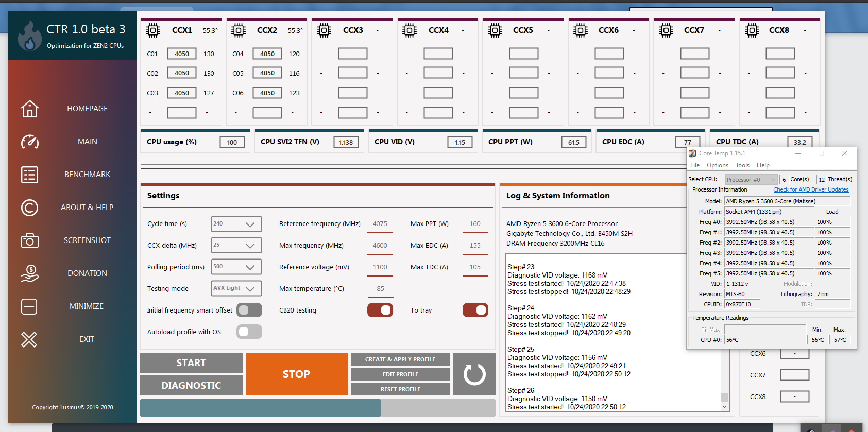Open Select CPU Processor #0 dropdown in Core Temp

tap(751, 180)
